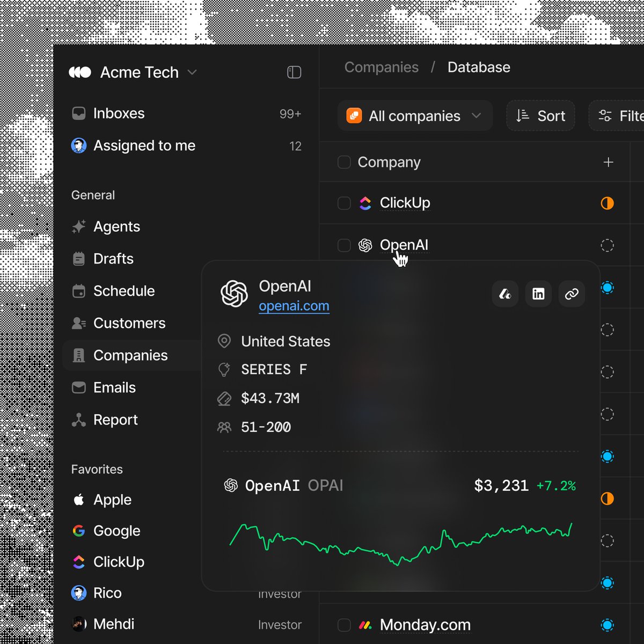Click OpenAI row's dashed circle status
Image resolution: width=644 pixels, height=644 pixels.
click(x=607, y=245)
